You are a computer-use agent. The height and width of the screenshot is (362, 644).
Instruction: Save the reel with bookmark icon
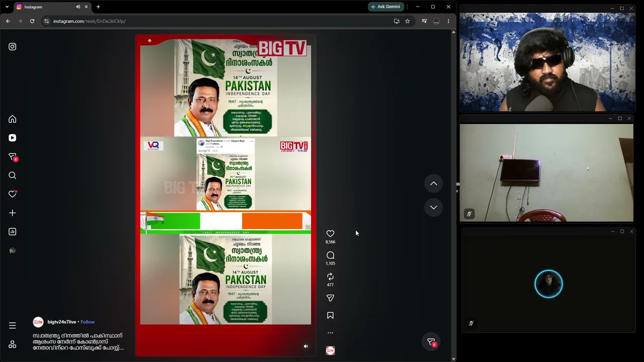click(x=330, y=315)
